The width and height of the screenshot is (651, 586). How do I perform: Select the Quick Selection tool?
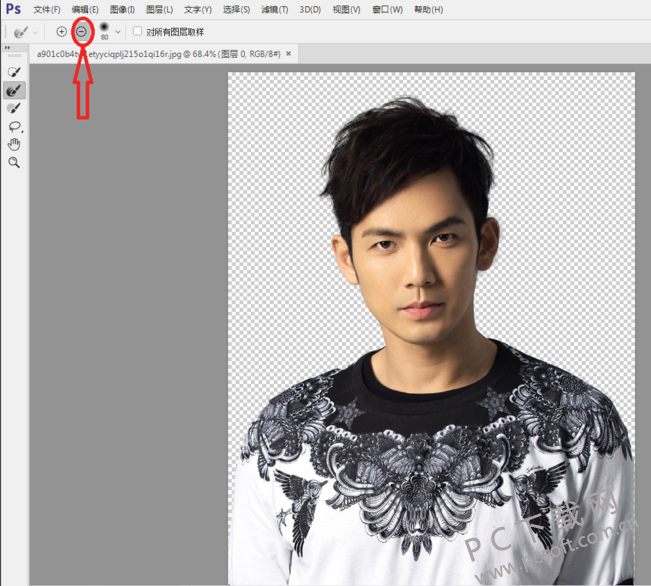click(x=14, y=72)
